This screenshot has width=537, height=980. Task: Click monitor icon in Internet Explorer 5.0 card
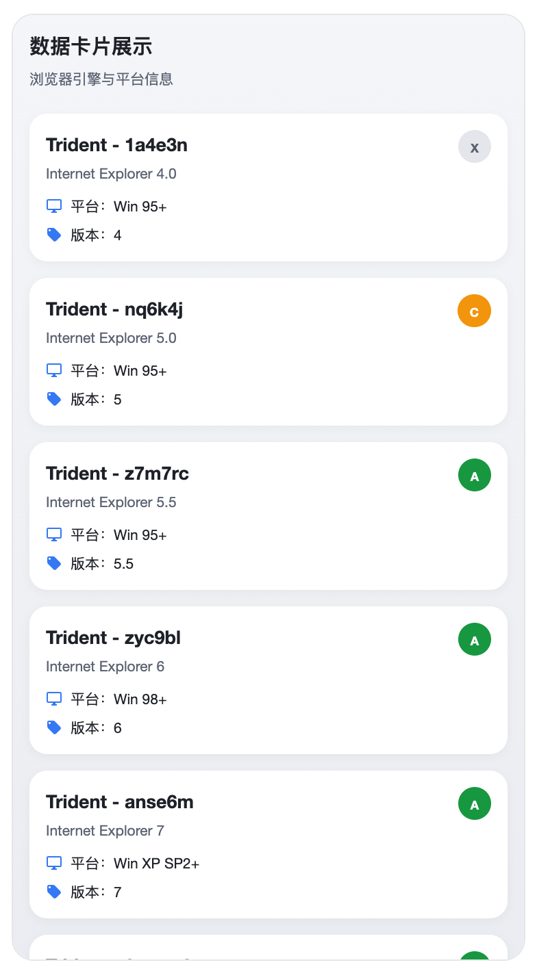54,370
